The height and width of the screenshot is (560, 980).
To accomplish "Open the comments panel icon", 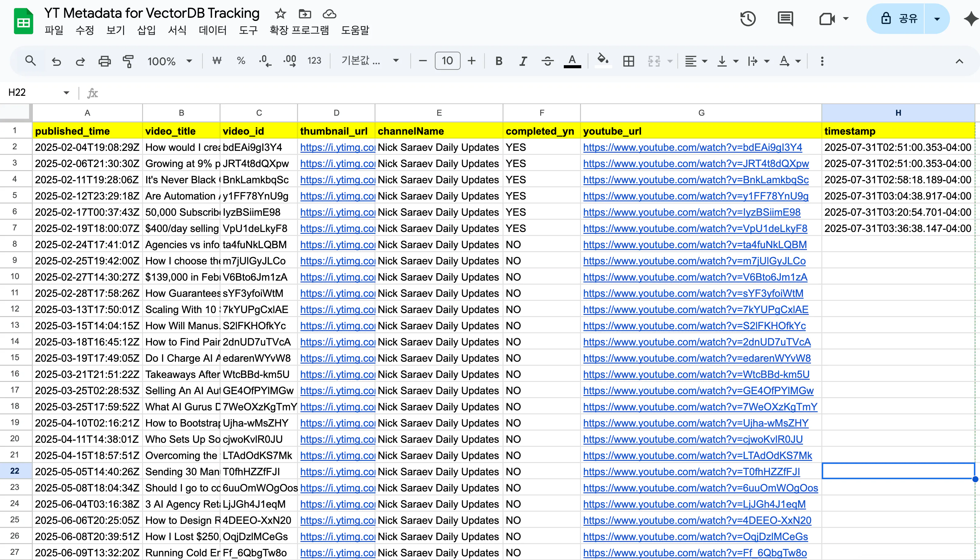I will 785,18.
